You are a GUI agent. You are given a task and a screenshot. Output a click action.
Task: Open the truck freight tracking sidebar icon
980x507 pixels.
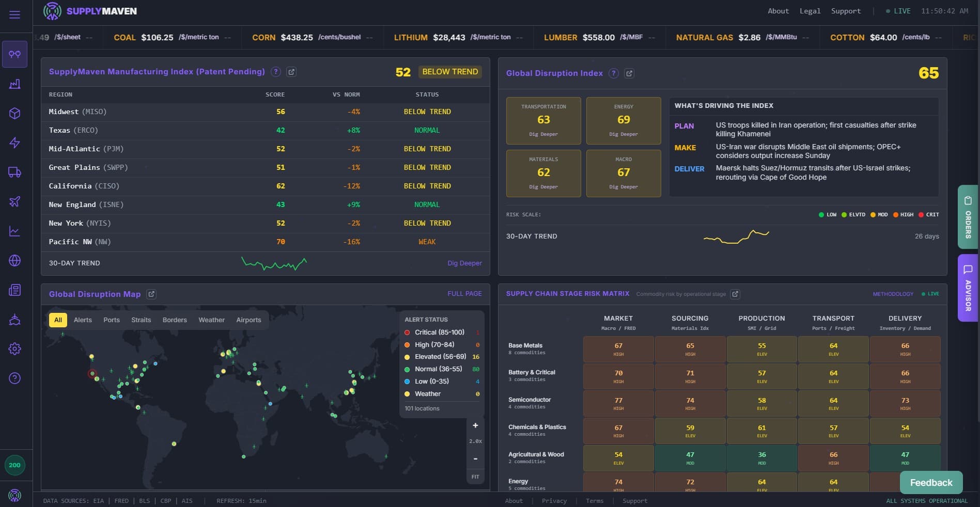[14, 172]
